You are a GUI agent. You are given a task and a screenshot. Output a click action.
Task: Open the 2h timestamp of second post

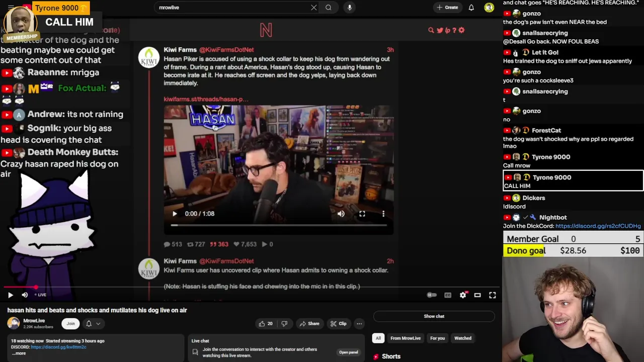tap(390, 261)
